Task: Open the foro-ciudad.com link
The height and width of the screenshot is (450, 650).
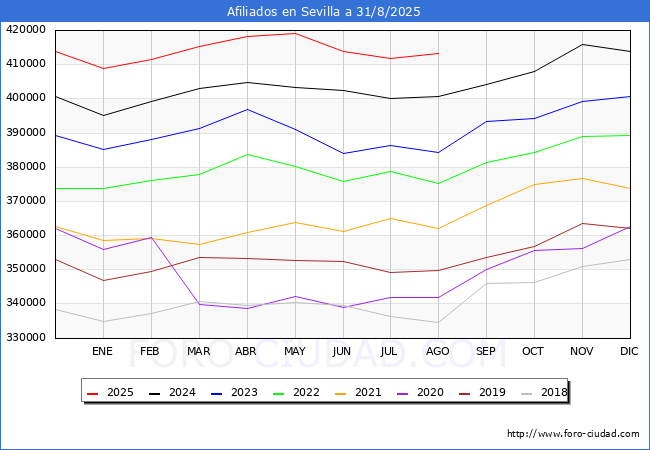Action: (573, 434)
